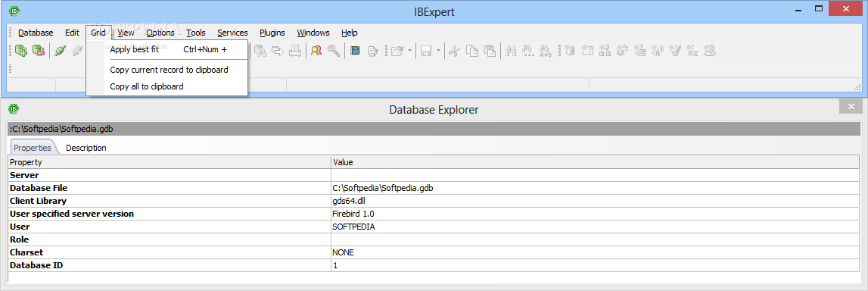Open the Tools menu
Screen dimensions: 868x291
pos(196,33)
